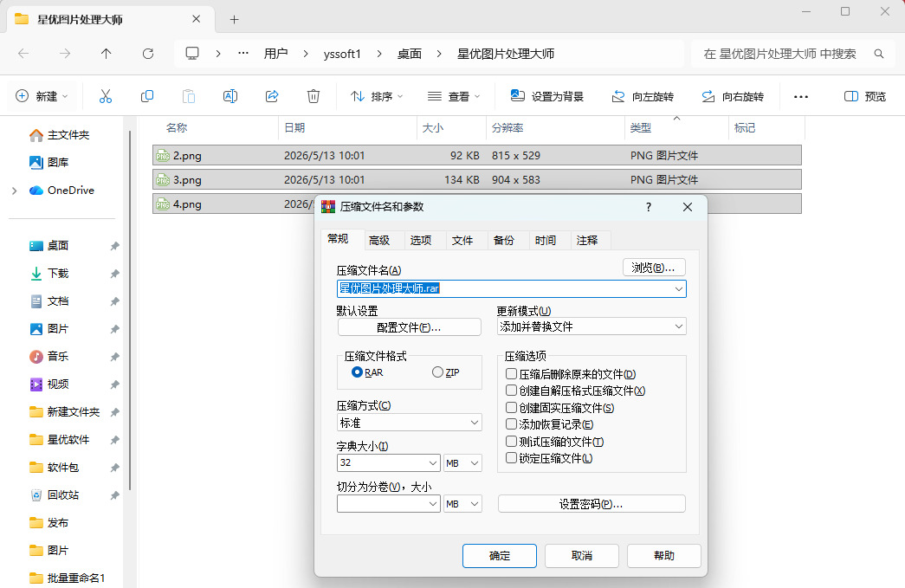Enable 压缩后删除原来的文件 checkbox

(511, 374)
